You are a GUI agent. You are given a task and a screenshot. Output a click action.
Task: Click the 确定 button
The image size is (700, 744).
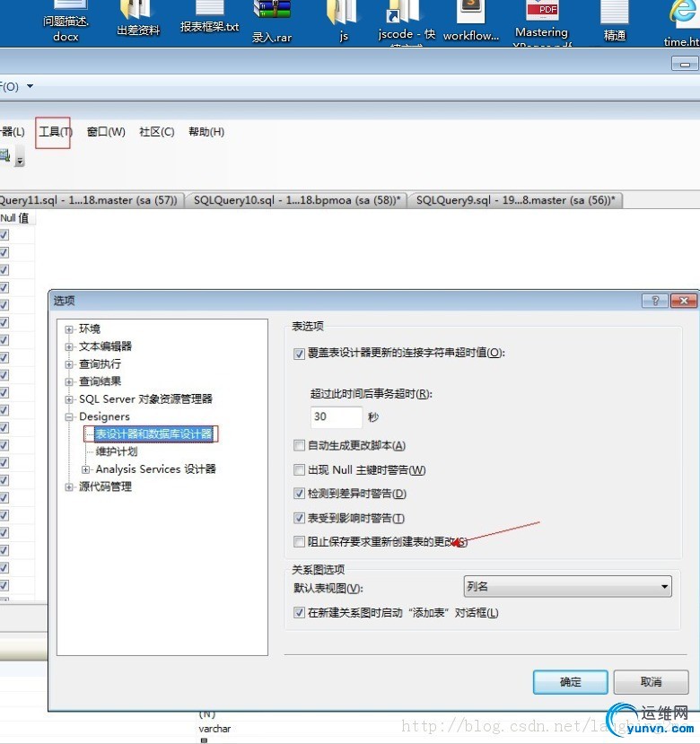[x=571, y=682]
